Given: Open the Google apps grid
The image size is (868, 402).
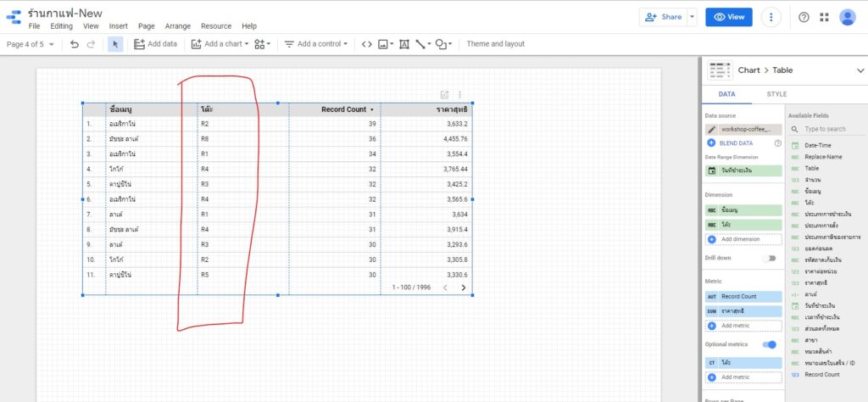Looking at the screenshot, I should (824, 17).
